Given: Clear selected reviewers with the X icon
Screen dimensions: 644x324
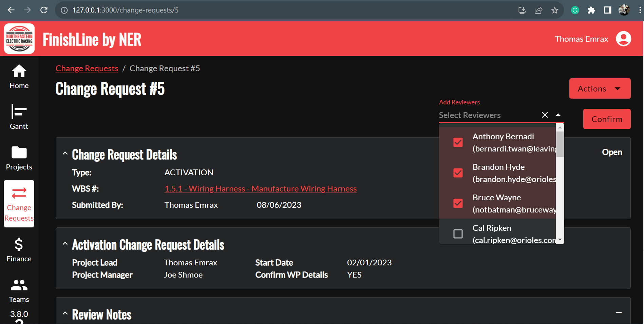Looking at the screenshot, I should [x=545, y=115].
